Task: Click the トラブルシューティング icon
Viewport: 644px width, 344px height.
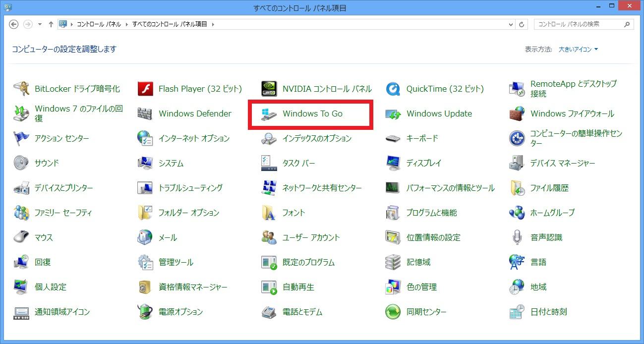Action: tap(145, 188)
